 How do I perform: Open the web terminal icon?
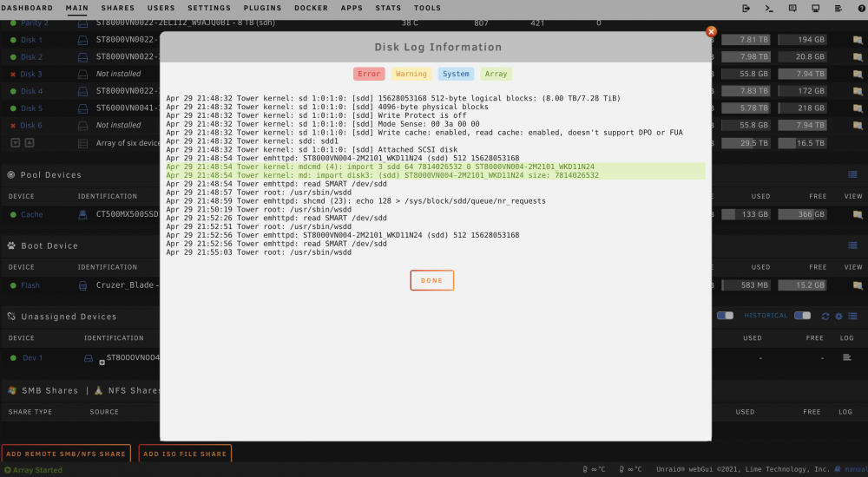[x=769, y=9]
